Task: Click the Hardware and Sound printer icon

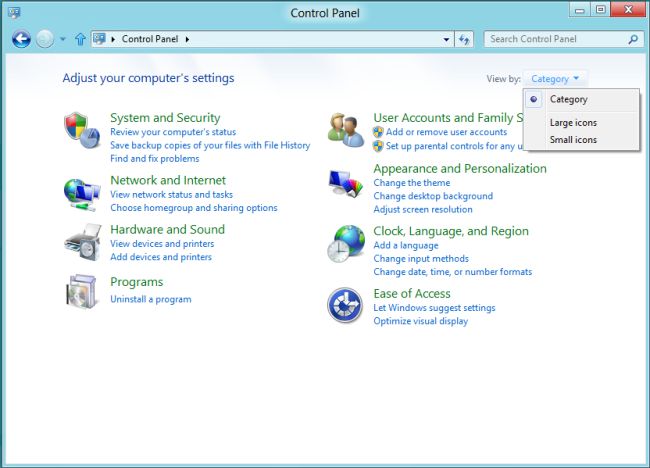Action: [x=83, y=242]
